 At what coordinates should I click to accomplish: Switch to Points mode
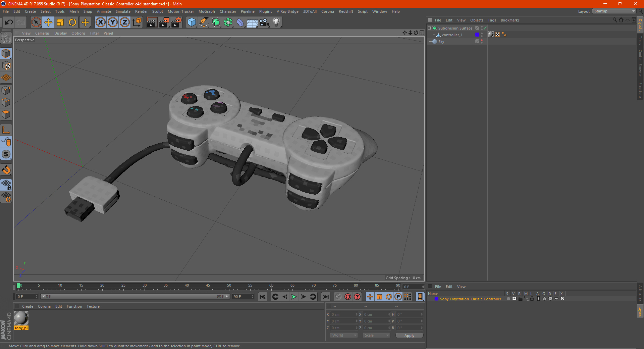pos(6,90)
